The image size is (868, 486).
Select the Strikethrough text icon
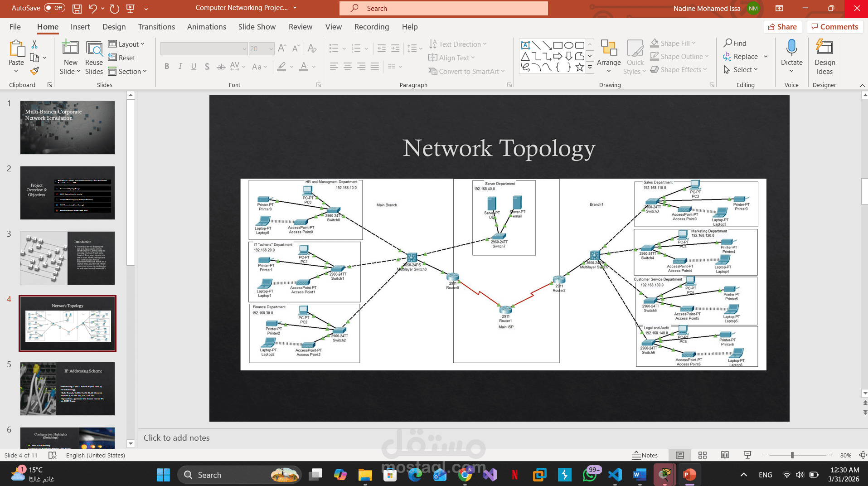click(x=221, y=67)
